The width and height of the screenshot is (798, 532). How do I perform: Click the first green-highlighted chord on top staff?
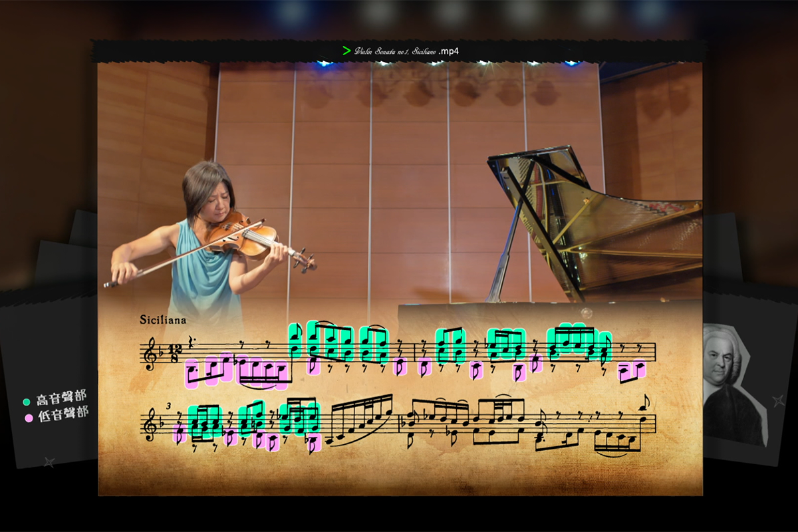coord(295,339)
